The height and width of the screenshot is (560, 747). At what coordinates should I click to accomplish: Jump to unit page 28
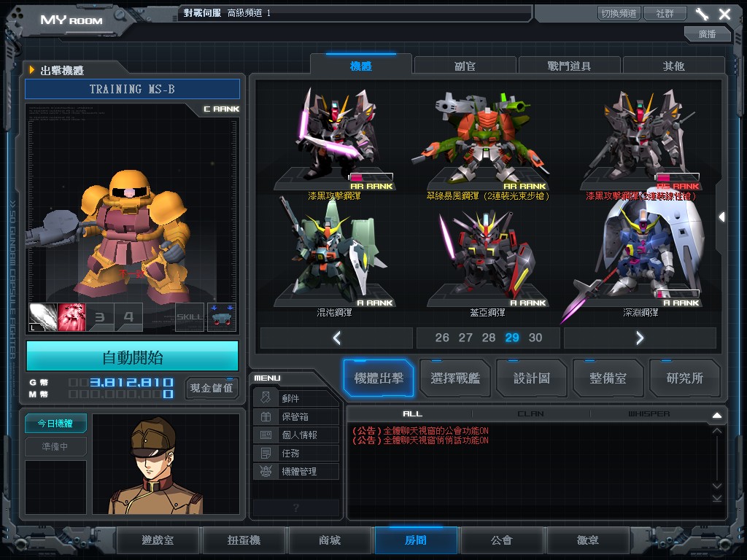(489, 338)
